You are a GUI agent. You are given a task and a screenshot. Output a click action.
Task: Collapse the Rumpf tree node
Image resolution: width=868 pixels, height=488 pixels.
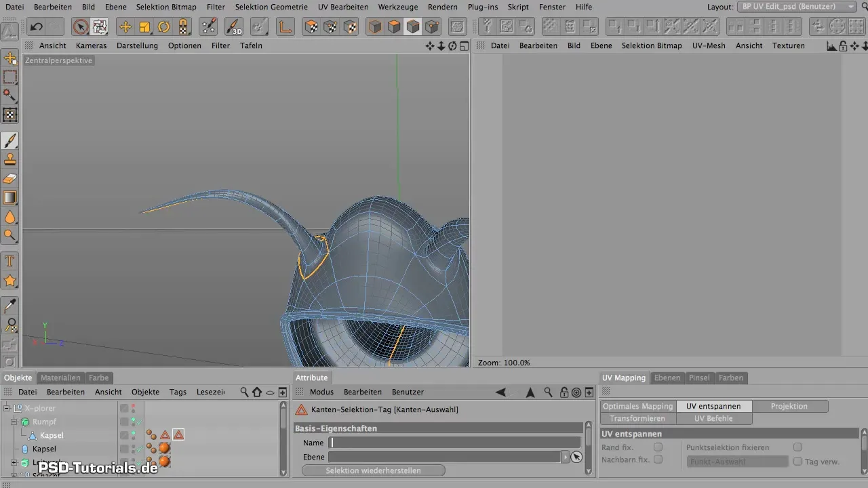point(14,422)
